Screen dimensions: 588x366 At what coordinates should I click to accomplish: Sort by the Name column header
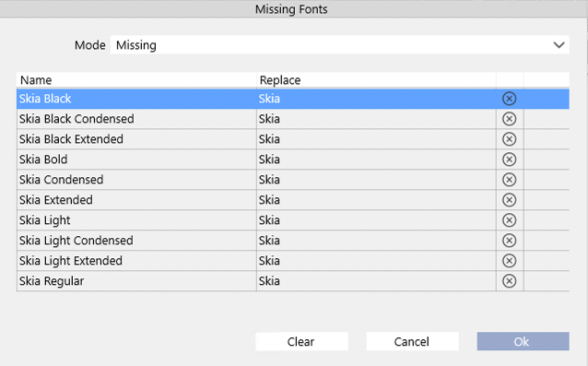click(x=136, y=80)
